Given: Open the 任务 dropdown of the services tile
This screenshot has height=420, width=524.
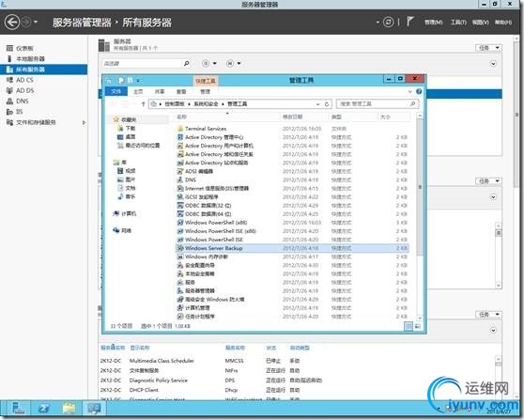Looking at the screenshot, I should click(x=488, y=315).
